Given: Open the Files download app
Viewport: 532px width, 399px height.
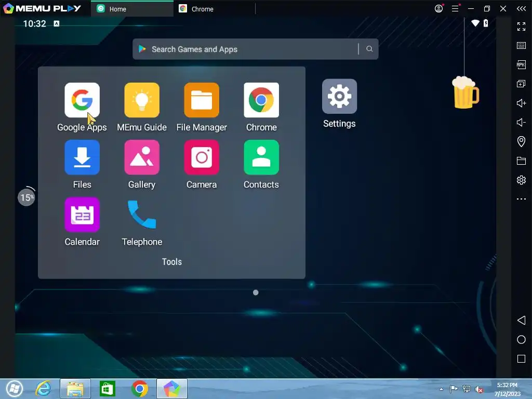Looking at the screenshot, I should pyautogui.click(x=82, y=157).
